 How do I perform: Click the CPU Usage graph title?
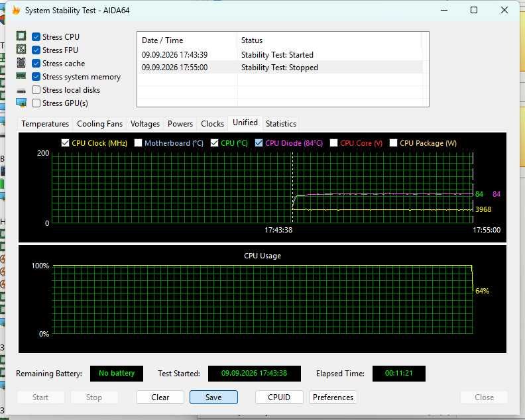coord(262,256)
